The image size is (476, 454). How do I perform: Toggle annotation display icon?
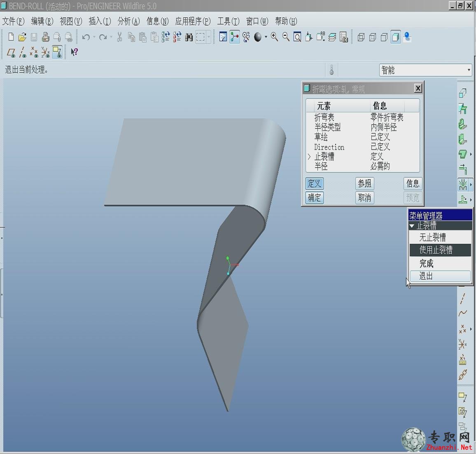[57, 53]
